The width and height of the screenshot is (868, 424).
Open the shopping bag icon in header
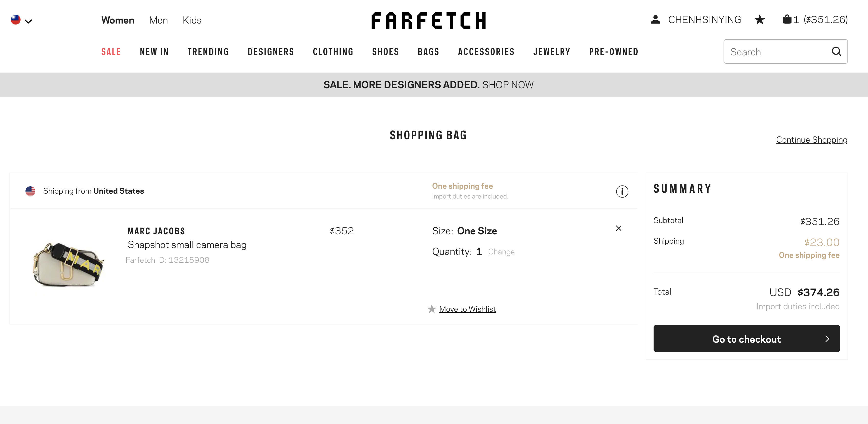coord(787,19)
